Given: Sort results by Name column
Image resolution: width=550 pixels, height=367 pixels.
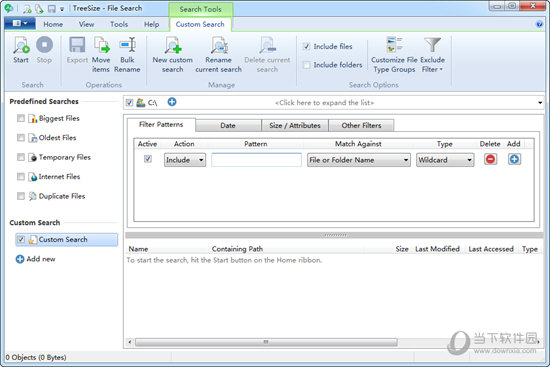Looking at the screenshot, I should coord(138,249).
